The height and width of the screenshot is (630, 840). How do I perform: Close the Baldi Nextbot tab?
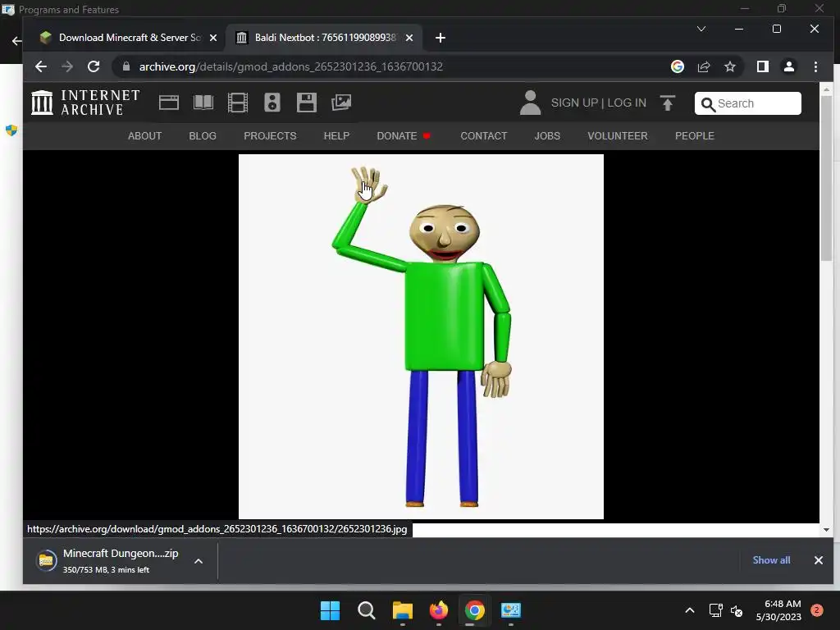coord(409,38)
